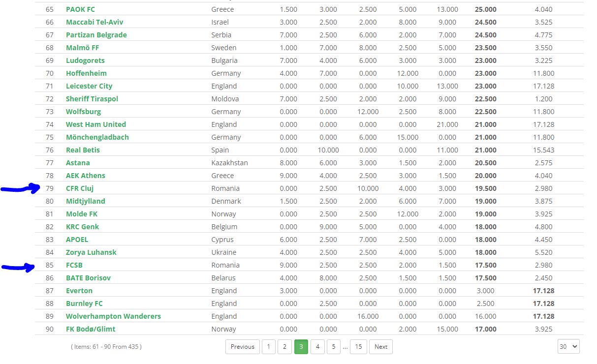Click the CFR Cluj team link
Viewport: 597px width, 364px height.
coord(80,188)
